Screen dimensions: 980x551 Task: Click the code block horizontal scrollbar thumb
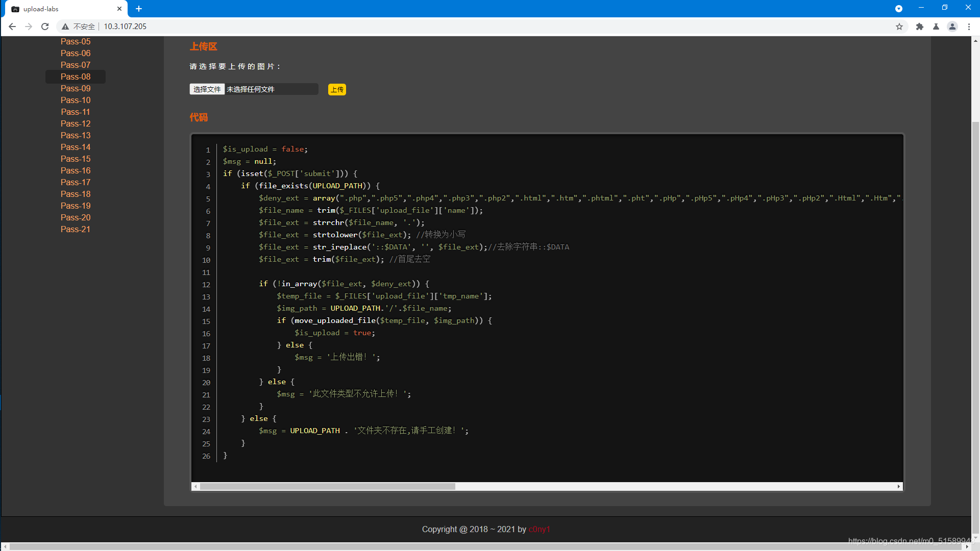(328, 486)
